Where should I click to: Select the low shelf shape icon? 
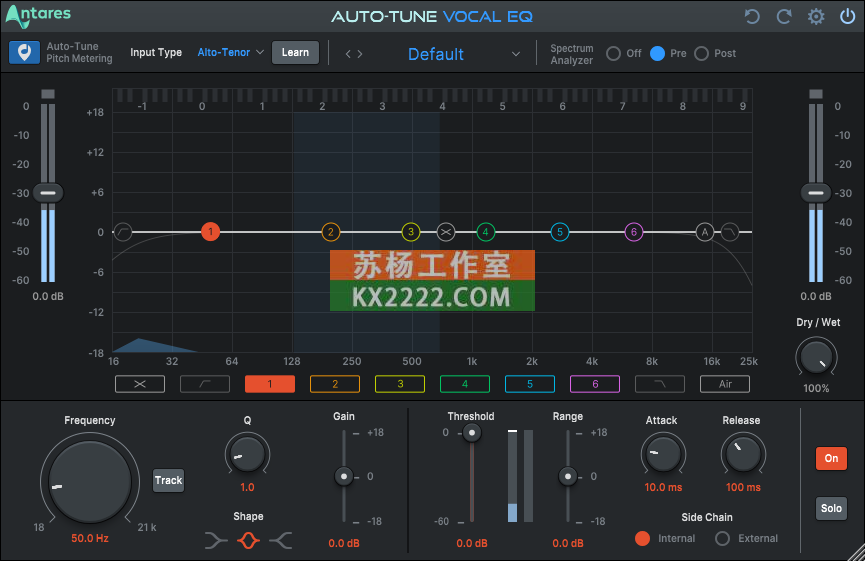216,541
